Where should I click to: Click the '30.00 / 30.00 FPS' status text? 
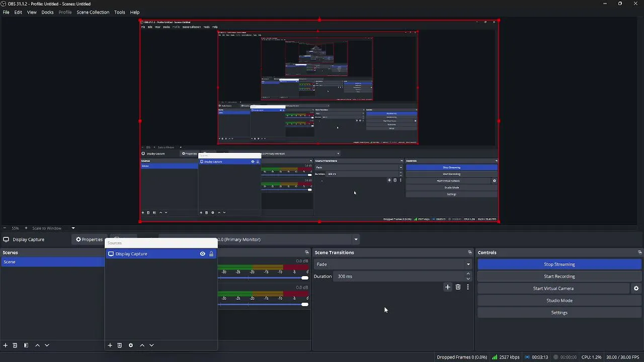click(x=623, y=357)
